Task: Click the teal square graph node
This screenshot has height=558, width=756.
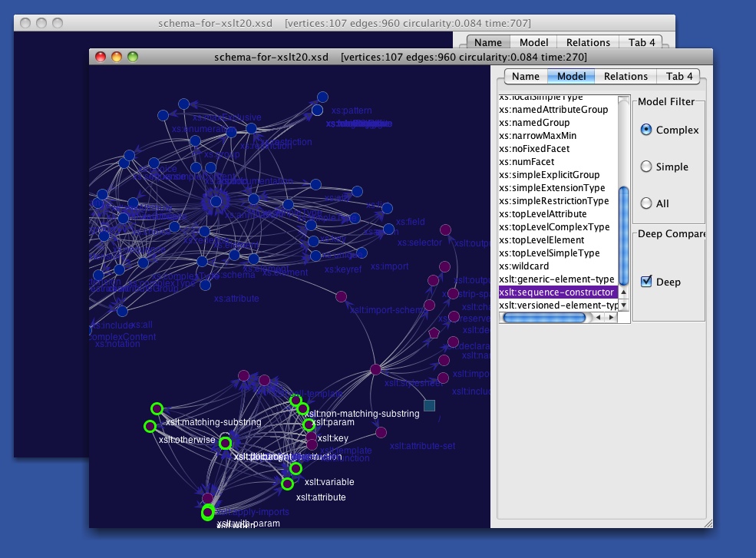Action: [429, 405]
